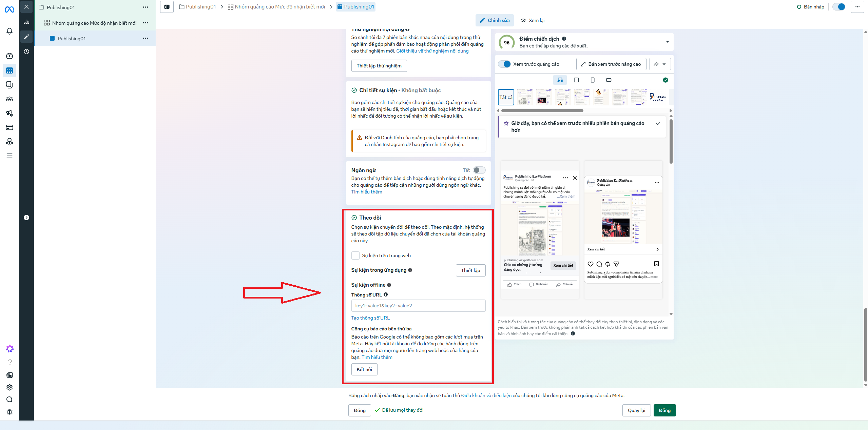Click Bản xem trước nâng cao button
Viewport: 868px width, 430px height.
(611, 64)
